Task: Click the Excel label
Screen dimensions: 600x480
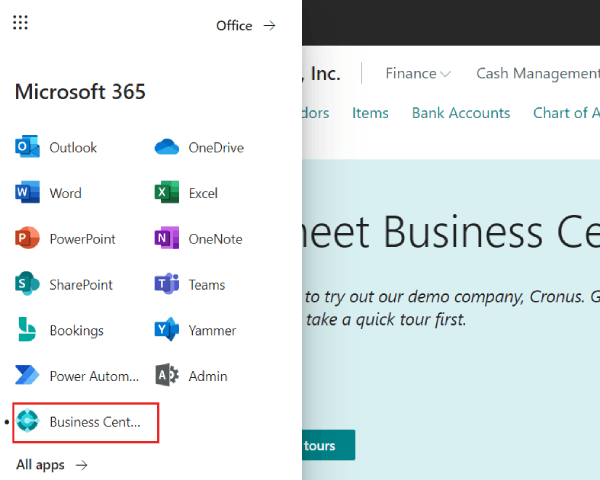Action: pyautogui.click(x=203, y=193)
